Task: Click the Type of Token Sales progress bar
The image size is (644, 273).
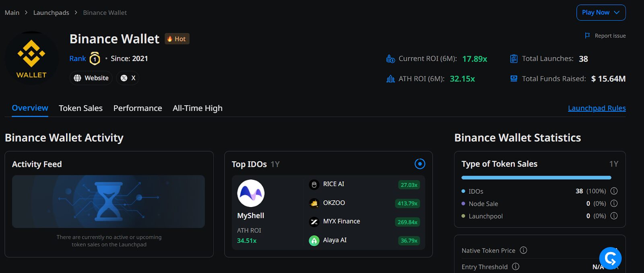Action: point(536,178)
